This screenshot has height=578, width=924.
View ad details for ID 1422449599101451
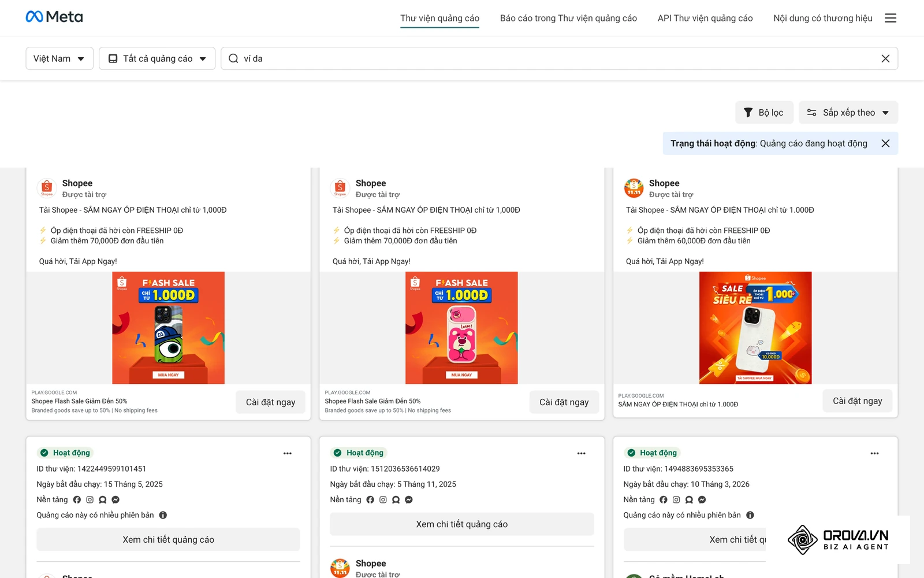pyautogui.click(x=169, y=540)
